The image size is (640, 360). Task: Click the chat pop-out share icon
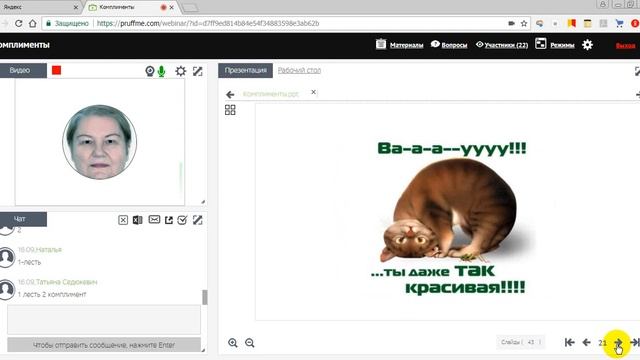169,220
